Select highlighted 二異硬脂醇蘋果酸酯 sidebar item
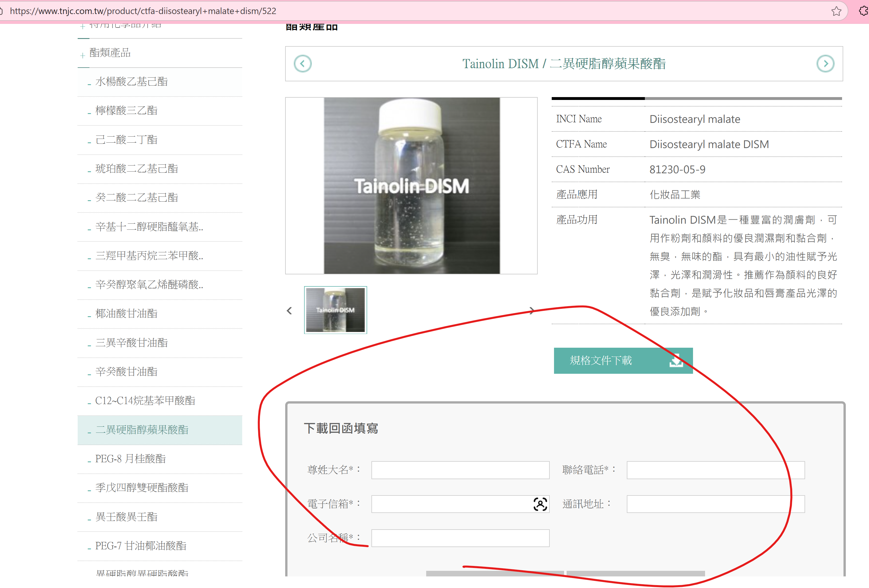 pyautogui.click(x=160, y=430)
